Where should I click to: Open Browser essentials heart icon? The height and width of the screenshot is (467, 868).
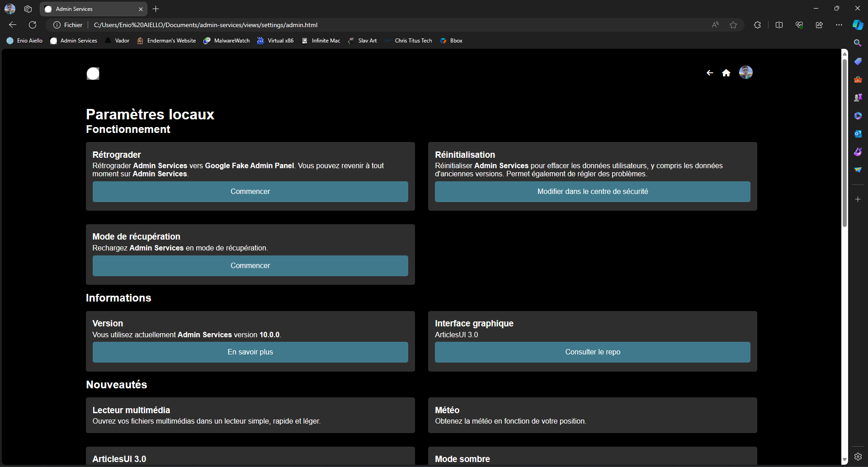click(x=799, y=25)
